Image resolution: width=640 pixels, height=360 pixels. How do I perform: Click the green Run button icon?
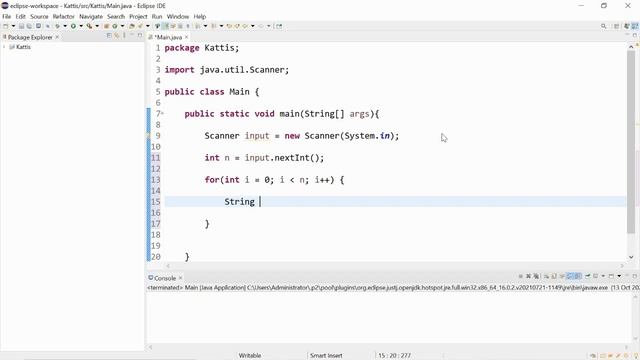(x=73, y=26)
